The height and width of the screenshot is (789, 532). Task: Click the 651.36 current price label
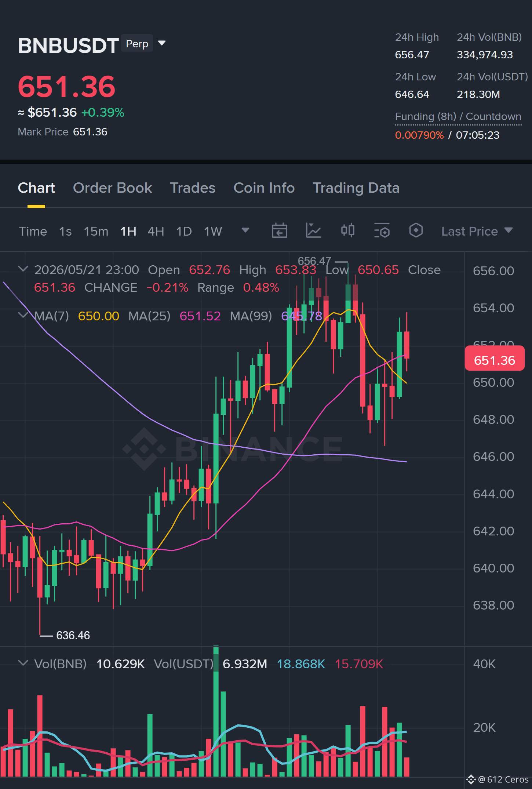pyautogui.click(x=495, y=360)
